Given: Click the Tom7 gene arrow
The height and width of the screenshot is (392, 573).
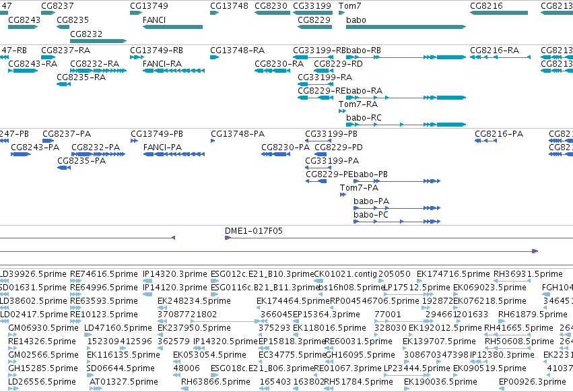Looking at the screenshot, I should click(x=341, y=13).
